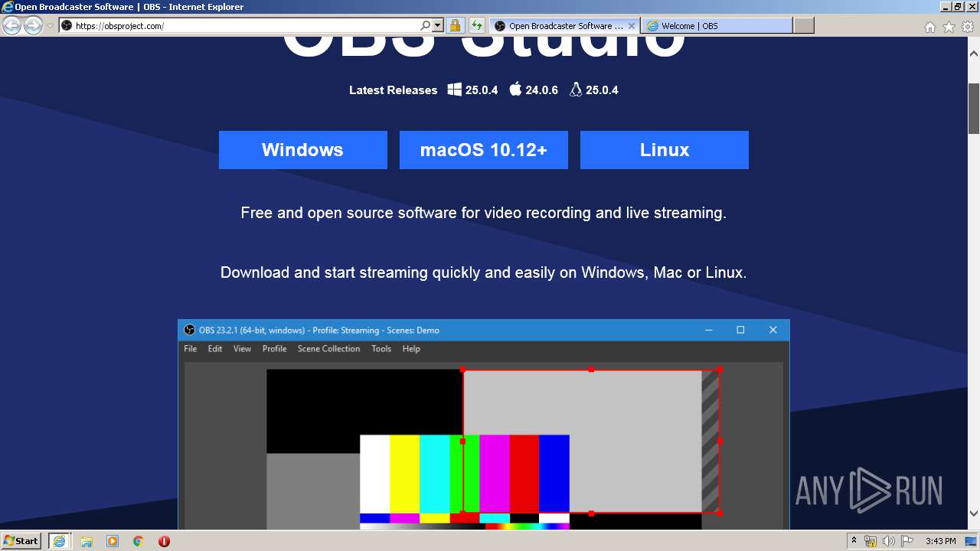Viewport: 980px width, 551px height.
Task: Open the Edit menu in the OBS demo window
Action: coord(215,349)
